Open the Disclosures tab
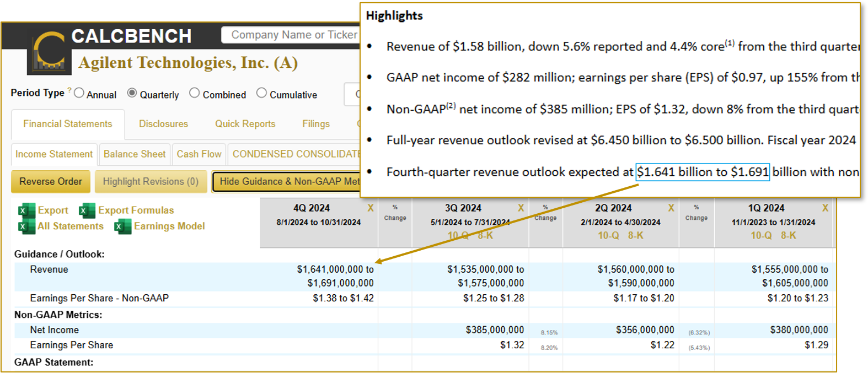The height and width of the screenshot is (373, 868). (163, 124)
